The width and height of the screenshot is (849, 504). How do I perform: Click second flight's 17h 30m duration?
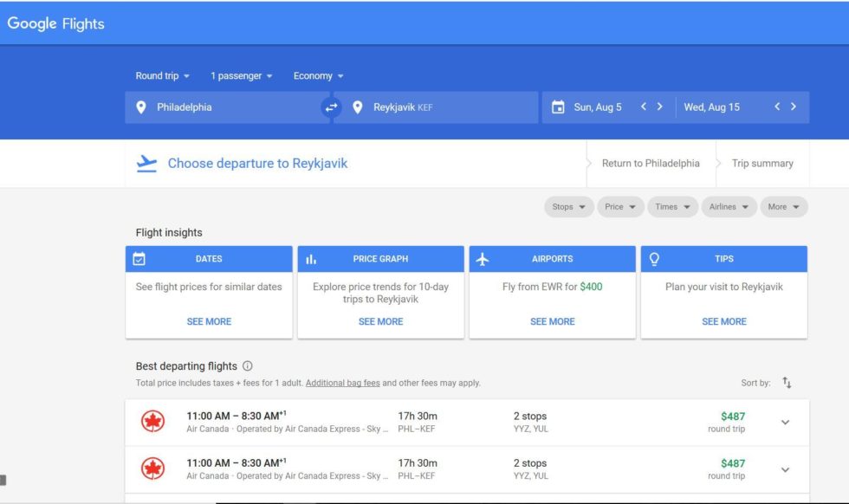click(418, 463)
